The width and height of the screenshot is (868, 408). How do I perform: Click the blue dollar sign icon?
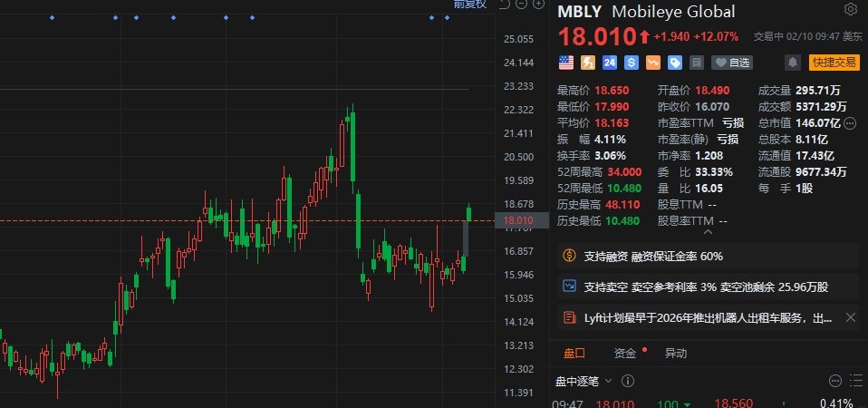pyautogui.click(x=631, y=63)
